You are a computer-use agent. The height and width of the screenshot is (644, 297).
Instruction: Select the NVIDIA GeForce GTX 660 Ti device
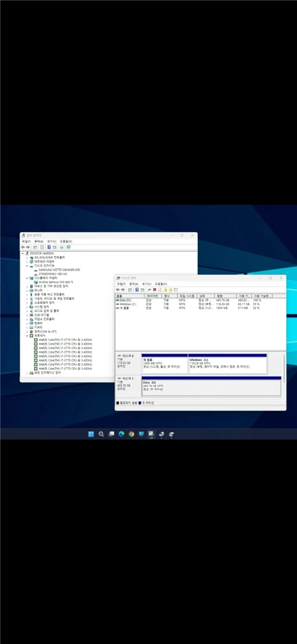[x=56, y=282]
